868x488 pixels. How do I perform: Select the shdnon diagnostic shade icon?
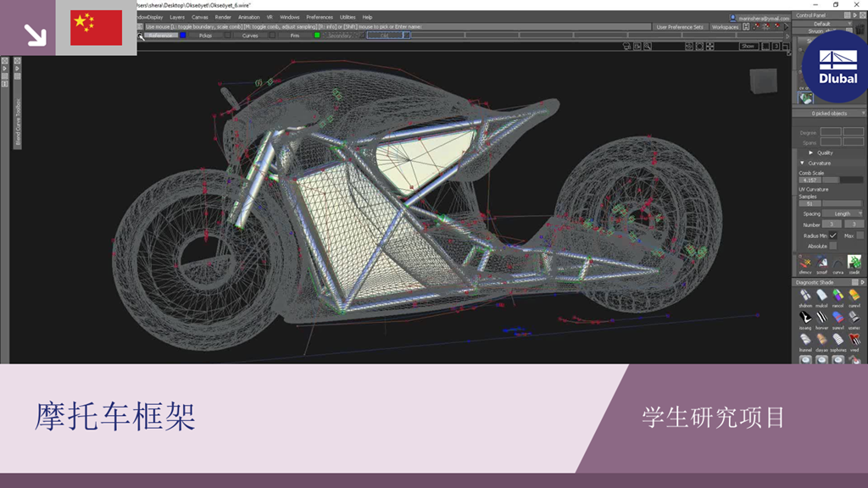(805, 296)
